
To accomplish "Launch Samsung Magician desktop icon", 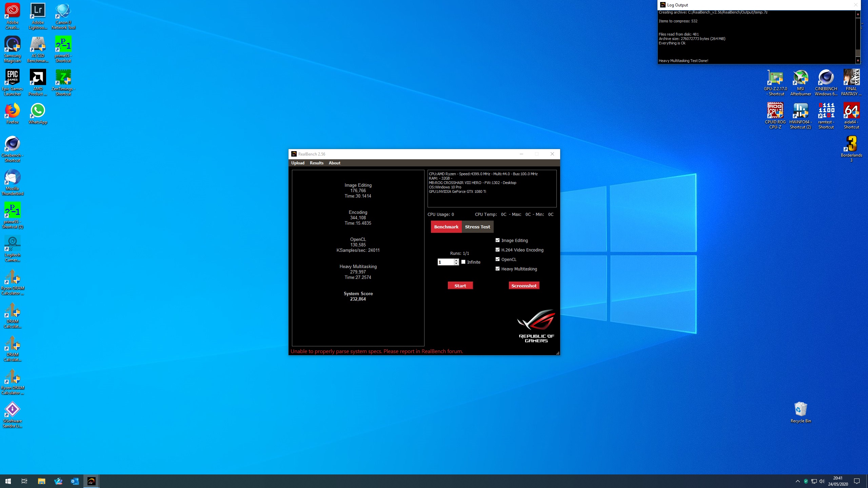I will point(13,49).
